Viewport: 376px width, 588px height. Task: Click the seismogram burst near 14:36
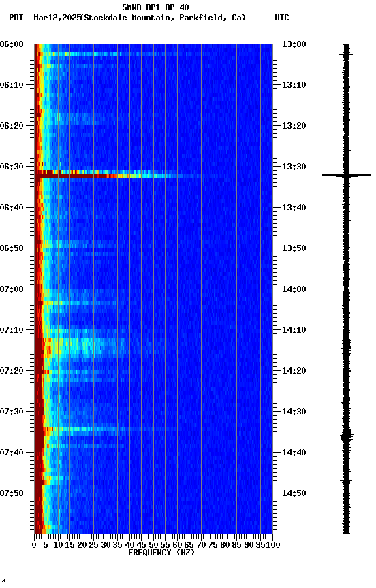click(346, 437)
